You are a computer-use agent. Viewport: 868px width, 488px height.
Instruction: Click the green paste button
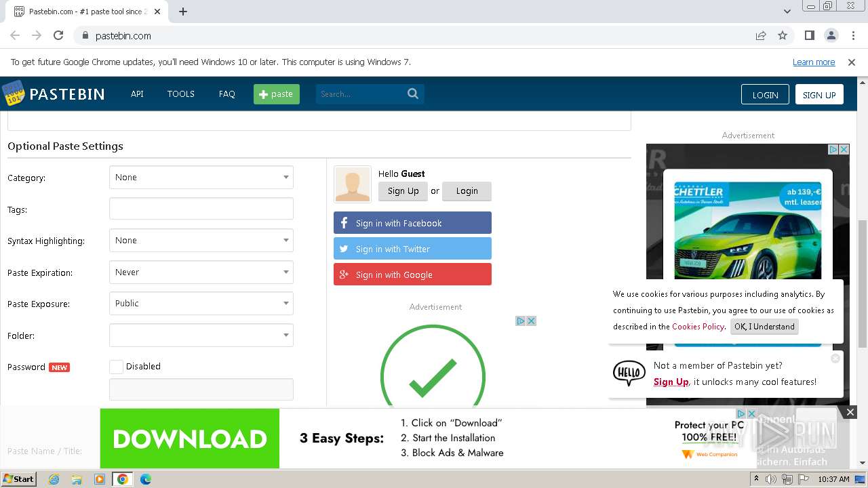277,94
